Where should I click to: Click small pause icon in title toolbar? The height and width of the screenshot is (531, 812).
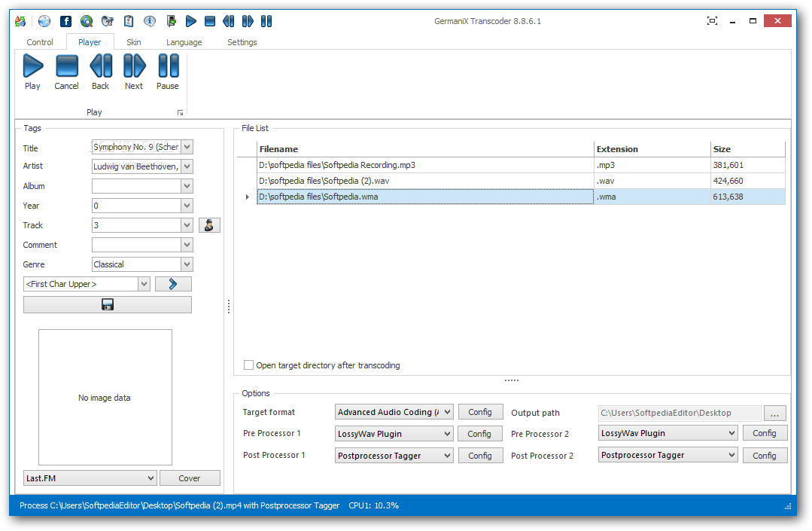(266, 21)
